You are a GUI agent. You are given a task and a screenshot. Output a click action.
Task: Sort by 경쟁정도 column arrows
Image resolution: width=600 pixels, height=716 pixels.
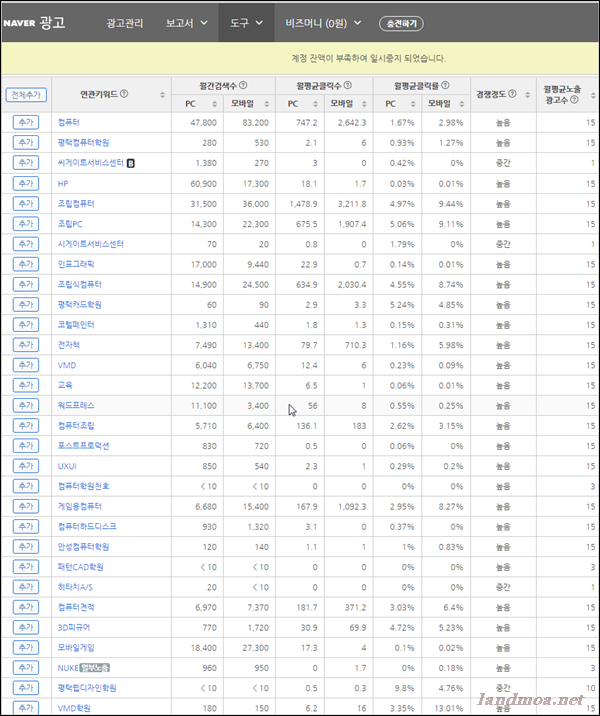[x=527, y=95]
